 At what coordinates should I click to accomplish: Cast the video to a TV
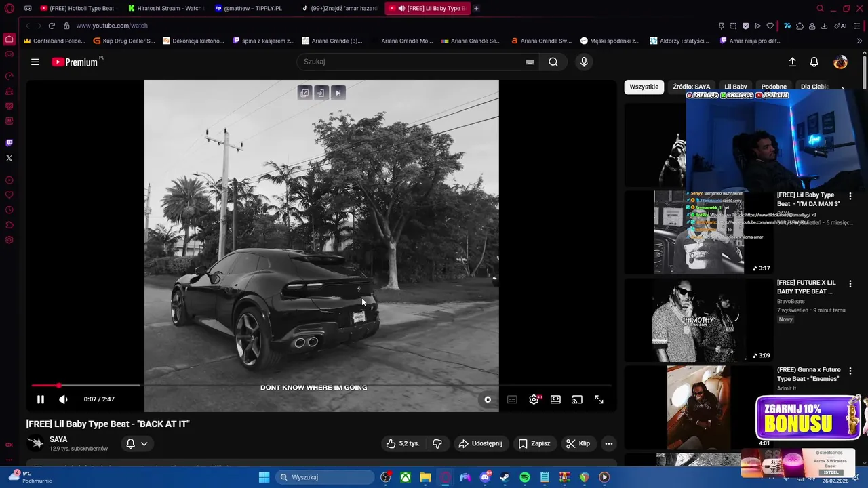click(x=577, y=400)
